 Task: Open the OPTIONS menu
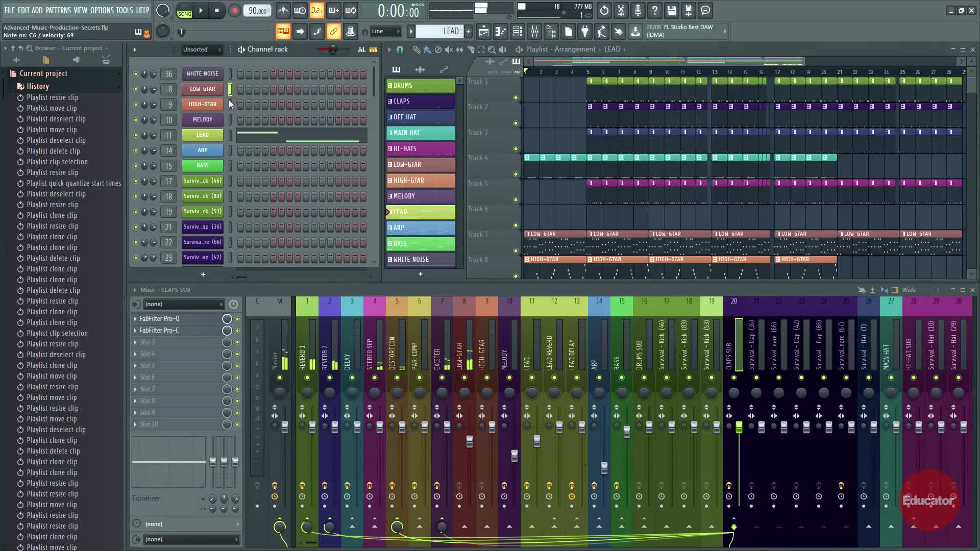(x=102, y=10)
